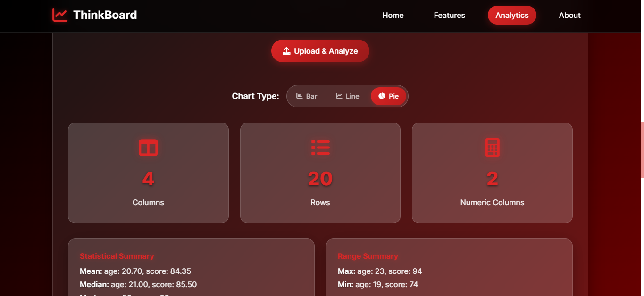Click the ThinkBoard brand name link
The width and height of the screenshot is (644, 296).
(x=104, y=15)
